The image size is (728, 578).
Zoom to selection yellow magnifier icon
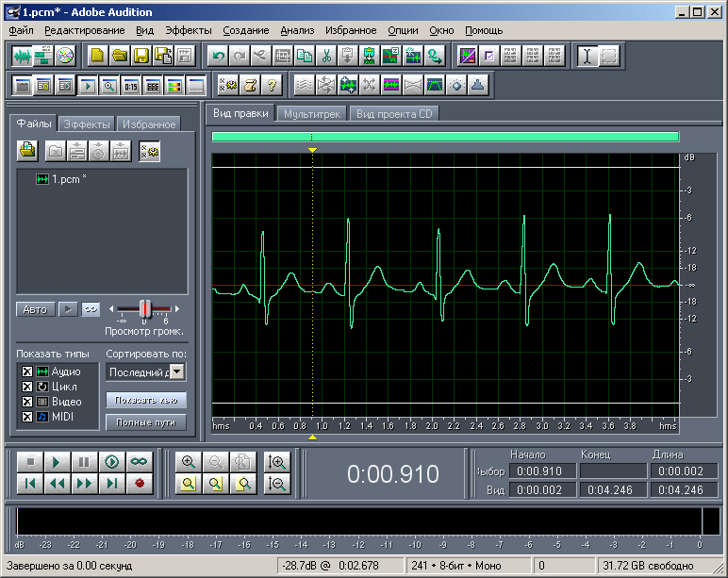click(188, 484)
